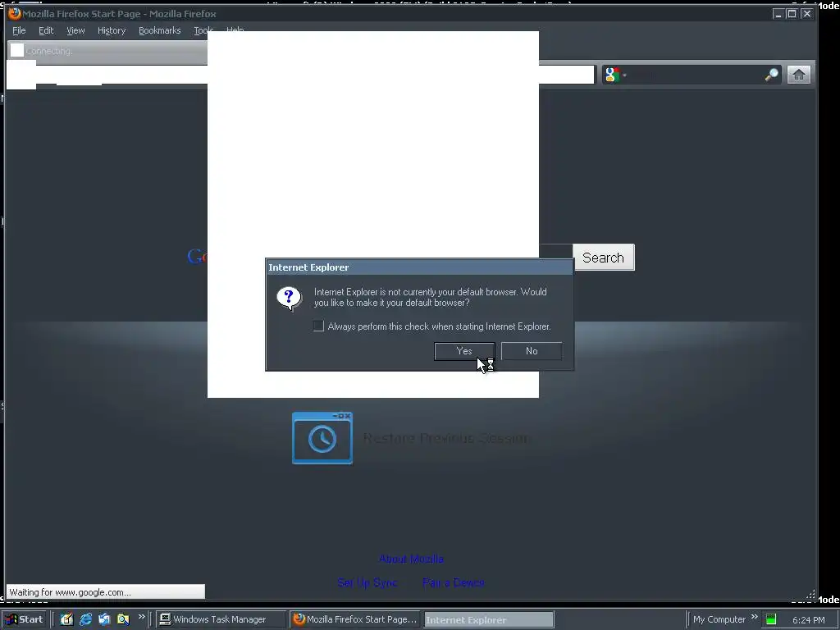The height and width of the screenshot is (630, 840).
Task: Expand quick launch overflow chevron
Action: coord(141,617)
